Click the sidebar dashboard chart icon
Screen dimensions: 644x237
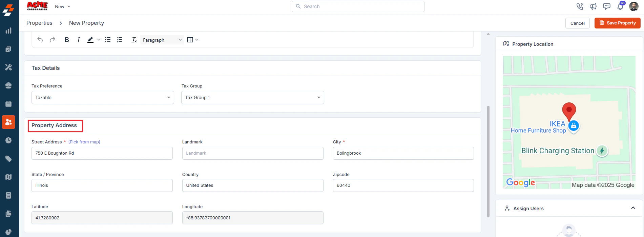pyautogui.click(x=8, y=31)
